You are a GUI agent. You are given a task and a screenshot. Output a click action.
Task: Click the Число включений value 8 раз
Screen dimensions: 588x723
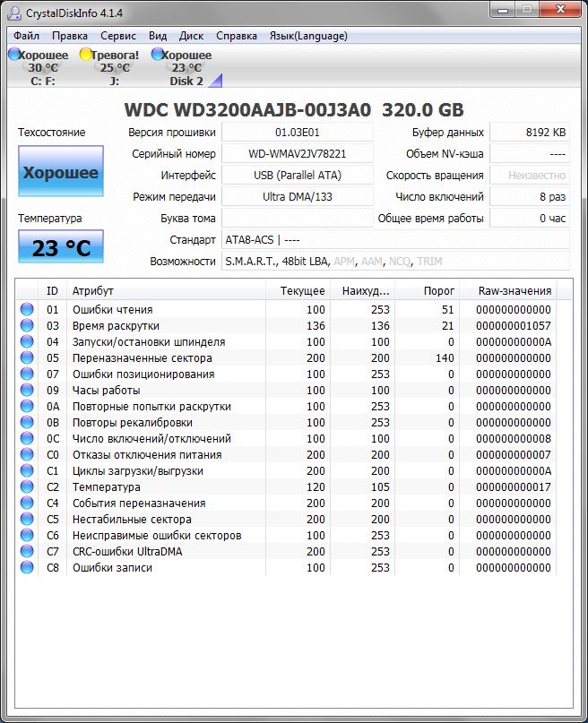coord(530,197)
